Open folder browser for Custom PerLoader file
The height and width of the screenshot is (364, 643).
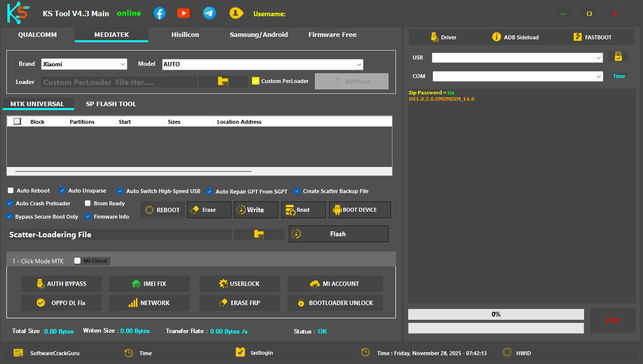click(224, 81)
